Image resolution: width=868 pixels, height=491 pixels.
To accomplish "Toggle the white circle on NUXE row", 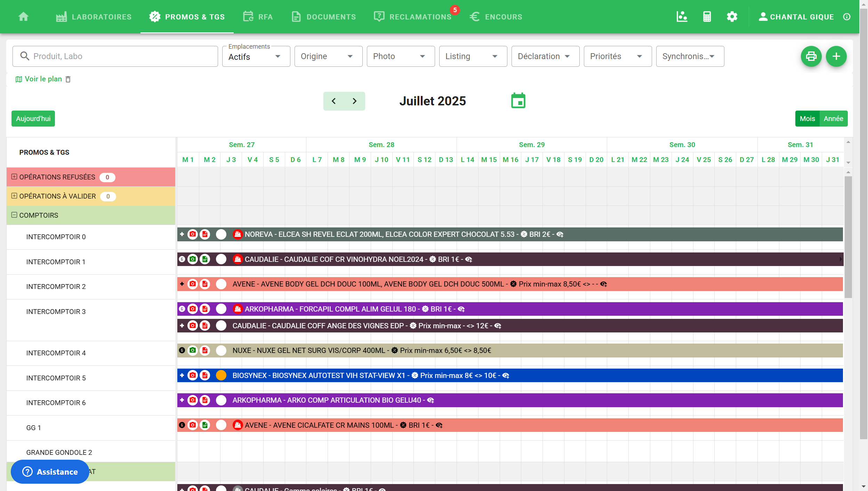I will [221, 350].
